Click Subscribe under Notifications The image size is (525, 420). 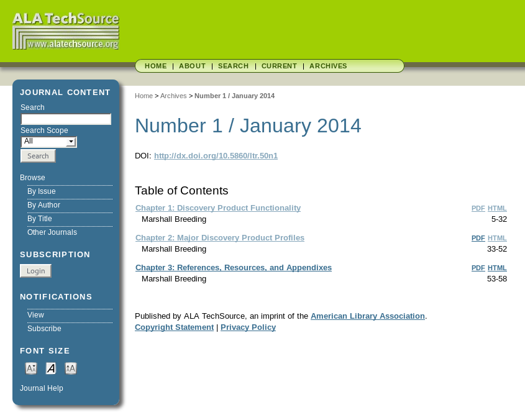[44, 329]
